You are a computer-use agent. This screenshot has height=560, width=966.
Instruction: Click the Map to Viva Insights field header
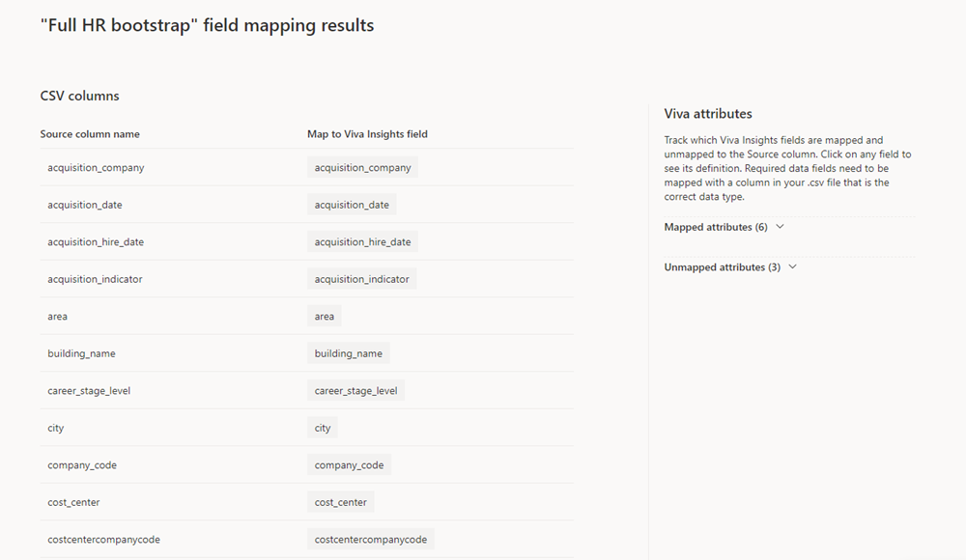pyautogui.click(x=367, y=133)
